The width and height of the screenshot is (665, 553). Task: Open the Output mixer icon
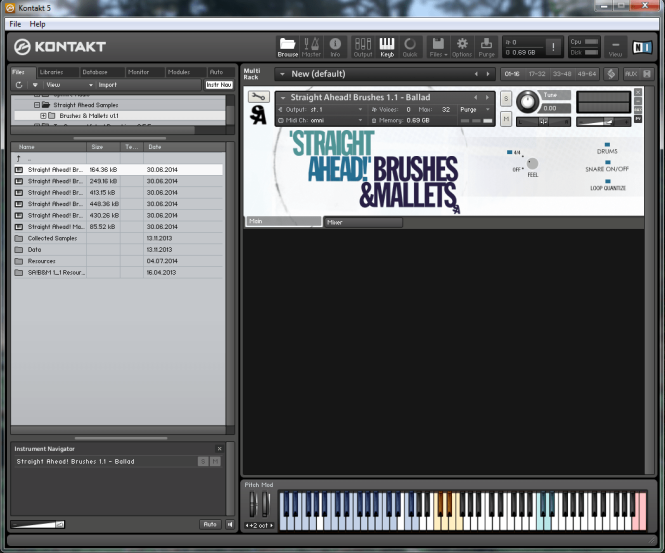click(363, 47)
